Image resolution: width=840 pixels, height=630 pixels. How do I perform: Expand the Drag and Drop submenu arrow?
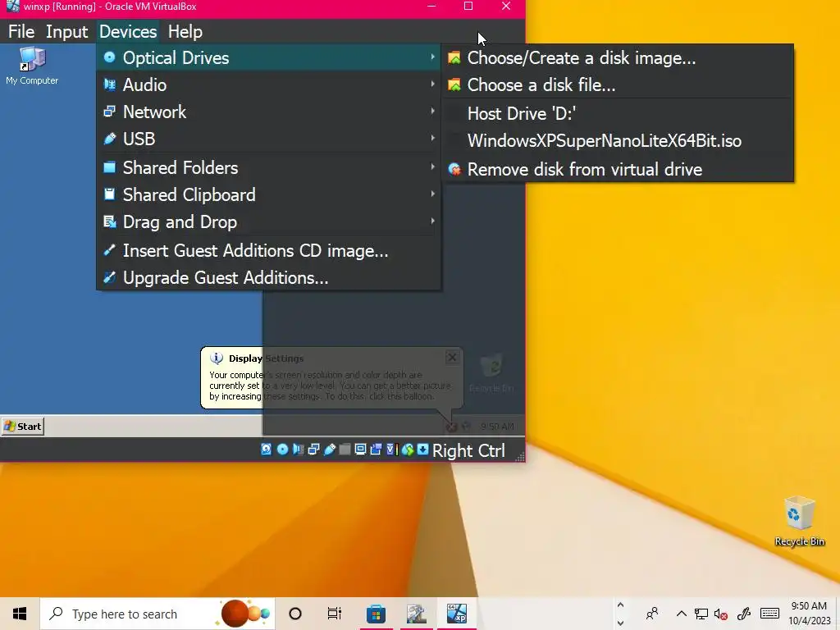click(x=432, y=221)
